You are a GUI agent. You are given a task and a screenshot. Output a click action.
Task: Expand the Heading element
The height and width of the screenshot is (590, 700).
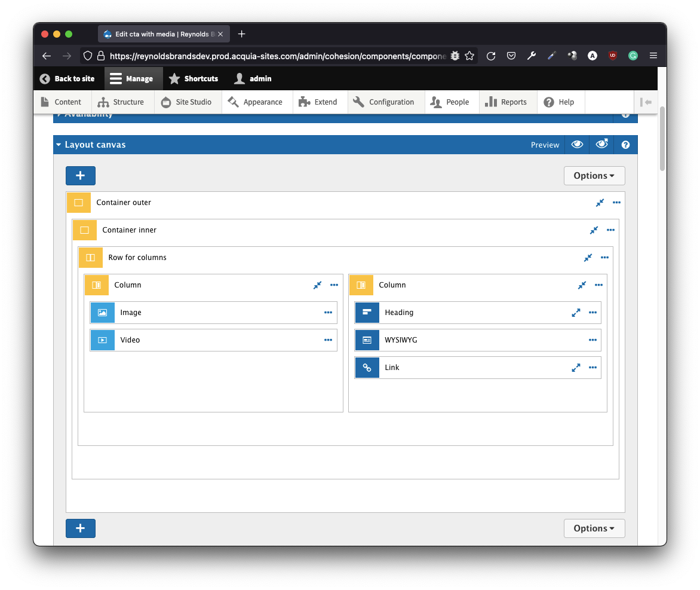[x=576, y=313]
